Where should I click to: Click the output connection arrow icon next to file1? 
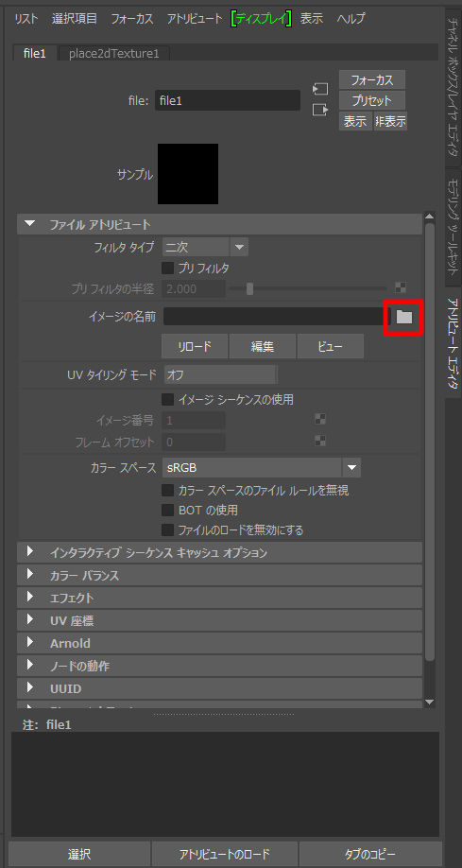coord(320,110)
